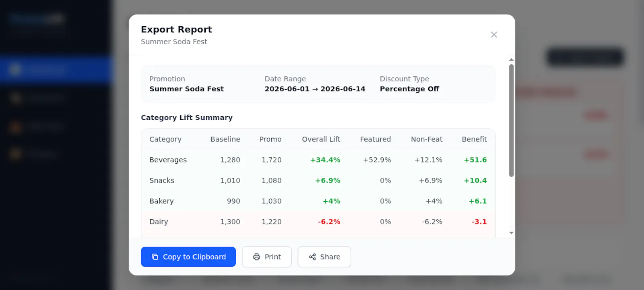
Task: Select the Dairy row
Action: tap(318, 222)
